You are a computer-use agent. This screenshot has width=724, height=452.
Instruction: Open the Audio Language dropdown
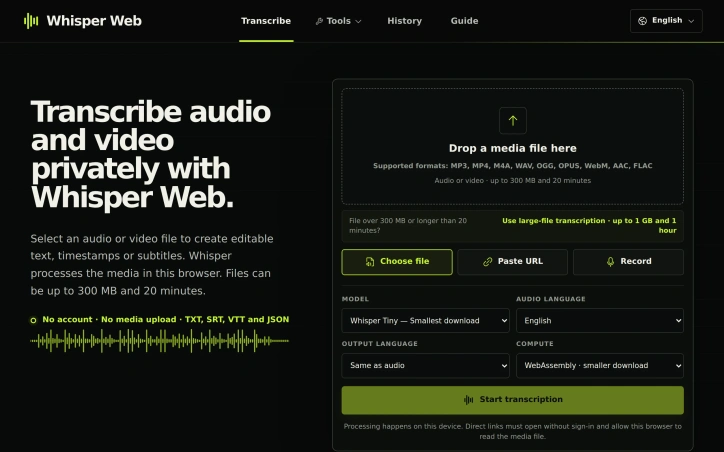pyautogui.click(x=600, y=320)
